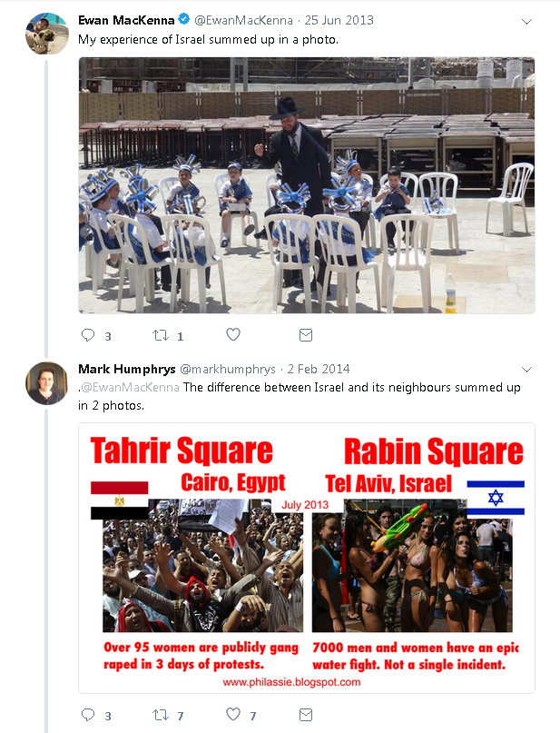Toggle like on Mark Humphrys' tweet

coord(233,714)
